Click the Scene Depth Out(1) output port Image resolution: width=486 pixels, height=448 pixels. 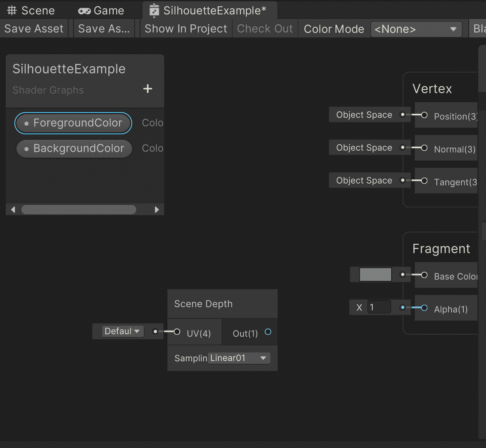pos(268,332)
